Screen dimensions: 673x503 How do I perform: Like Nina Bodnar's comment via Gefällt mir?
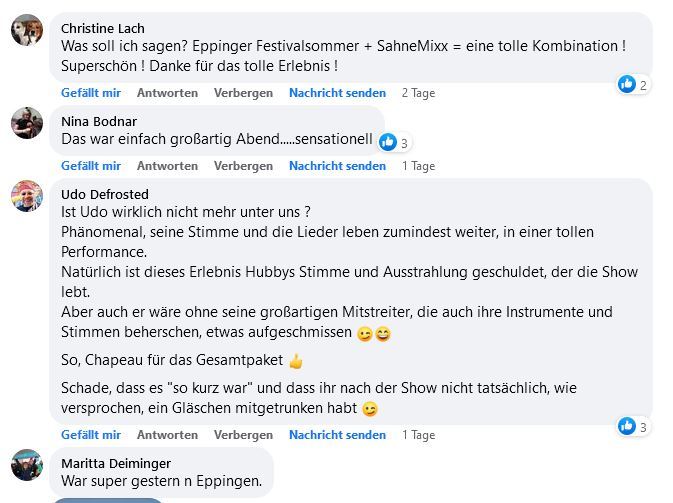[91, 166]
